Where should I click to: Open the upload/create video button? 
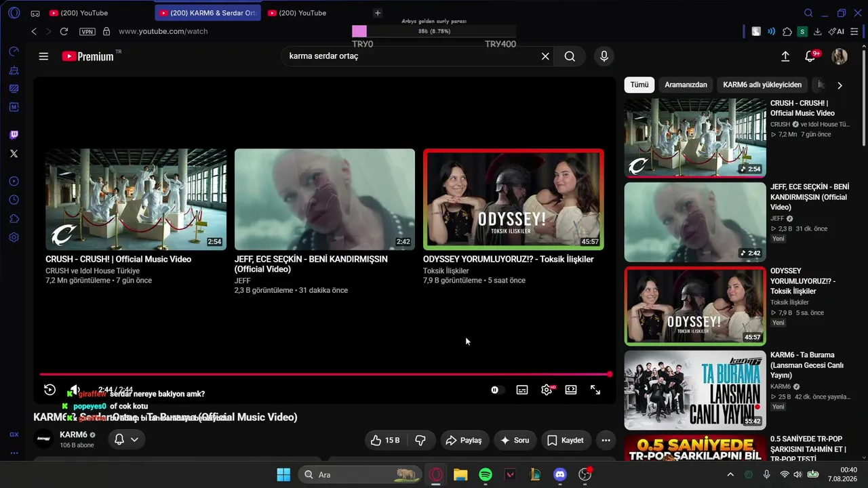coord(785,56)
